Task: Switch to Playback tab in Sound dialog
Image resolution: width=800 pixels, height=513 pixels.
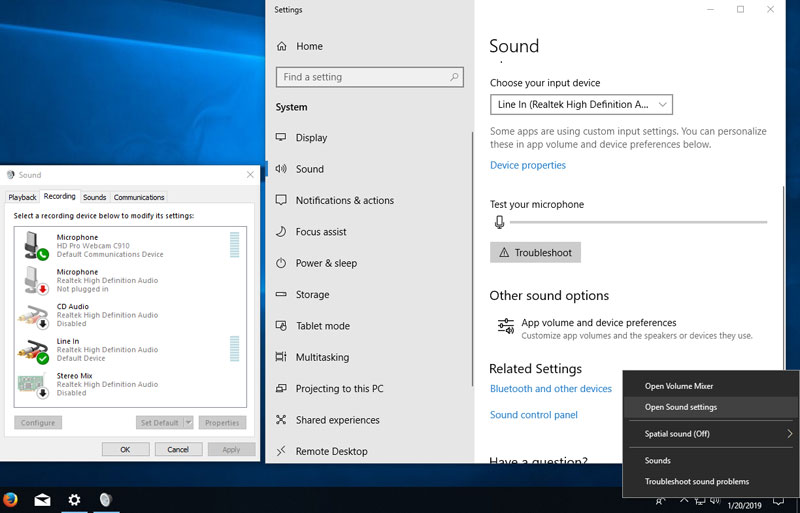Action: [22, 197]
